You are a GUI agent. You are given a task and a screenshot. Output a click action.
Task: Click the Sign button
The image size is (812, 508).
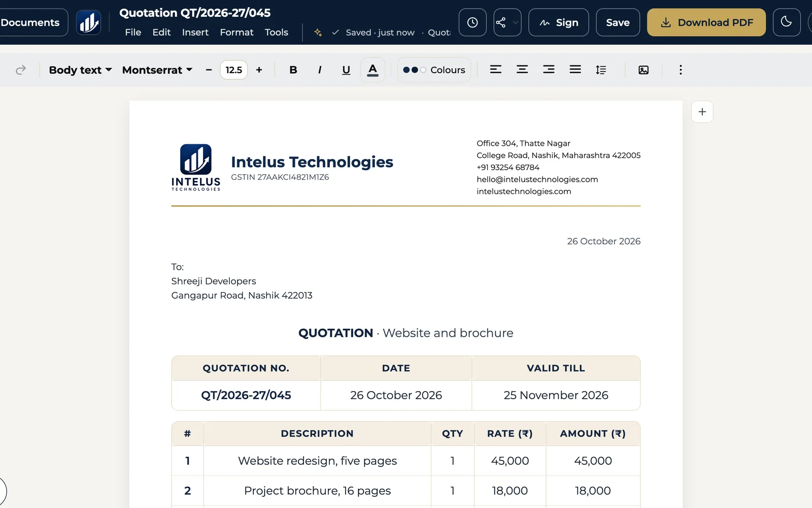coord(559,22)
